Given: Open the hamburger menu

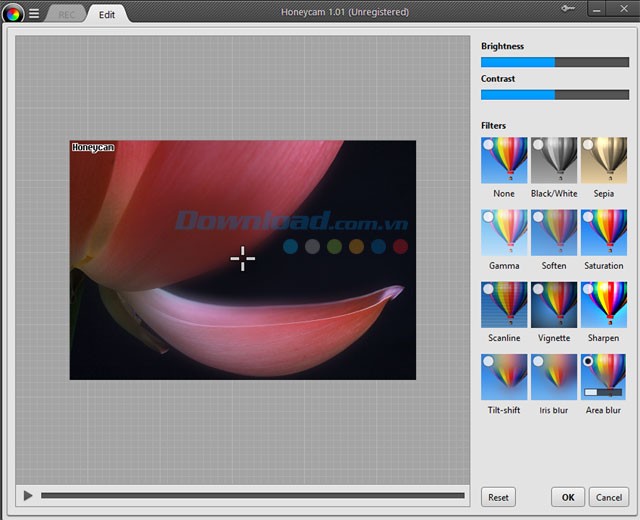Looking at the screenshot, I should click(33, 13).
